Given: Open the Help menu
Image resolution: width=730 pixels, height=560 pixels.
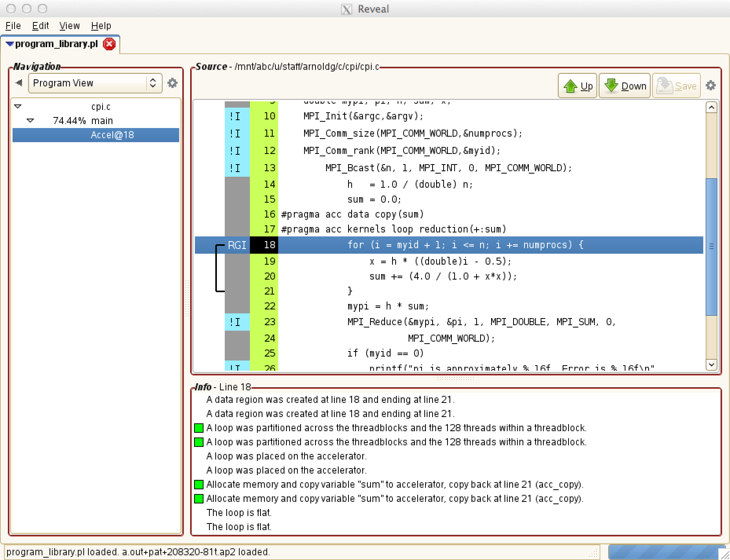Looking at the screenshot, I should 101,26.
